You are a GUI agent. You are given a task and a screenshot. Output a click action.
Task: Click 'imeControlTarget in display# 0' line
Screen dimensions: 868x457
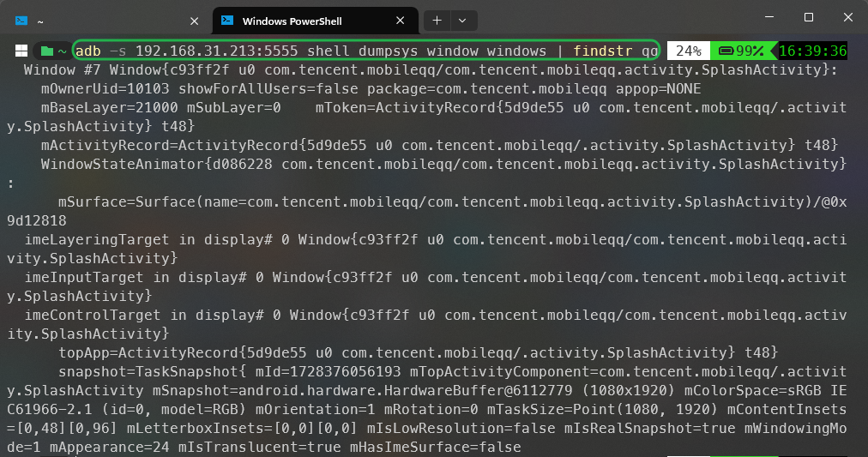point(435,315)
